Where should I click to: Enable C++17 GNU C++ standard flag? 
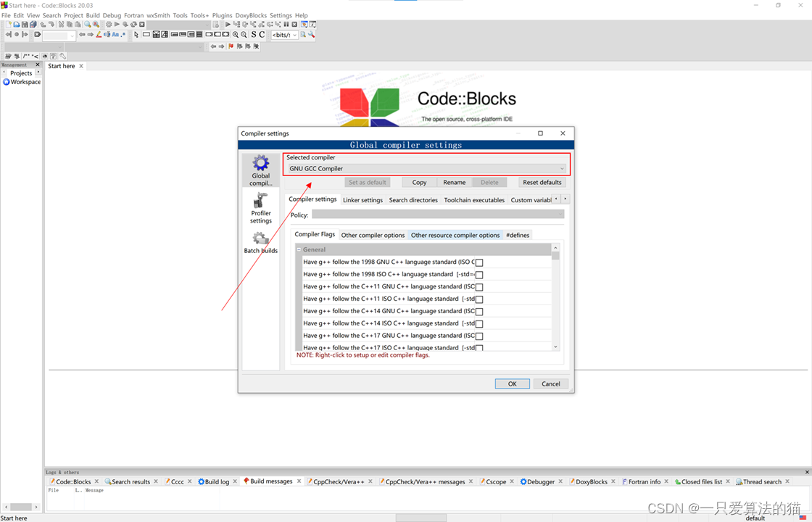[x=479, y=336]
